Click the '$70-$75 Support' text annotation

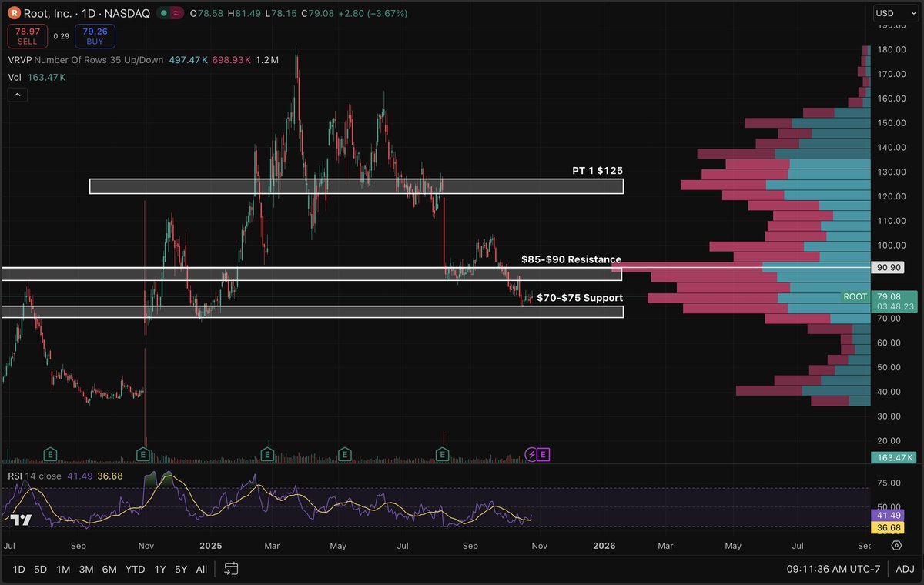[x=580, y=297]
